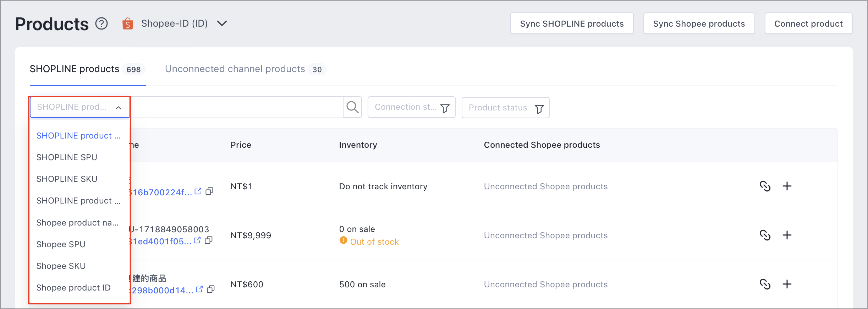Click Unconnected Shopee products in NT$600 row
Image resolution: width=868 pixels, height=309 pixels.
click(x=546, y=284)
